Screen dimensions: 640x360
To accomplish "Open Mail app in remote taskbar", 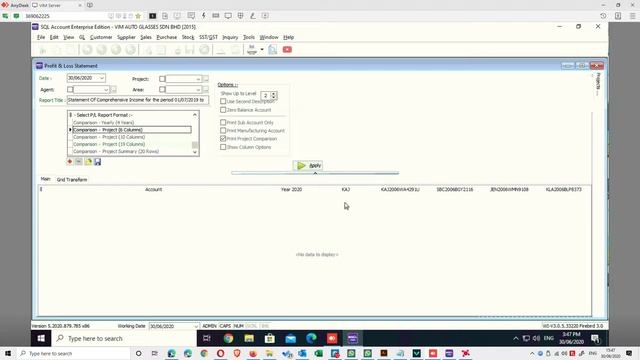I will pos(290,338).
